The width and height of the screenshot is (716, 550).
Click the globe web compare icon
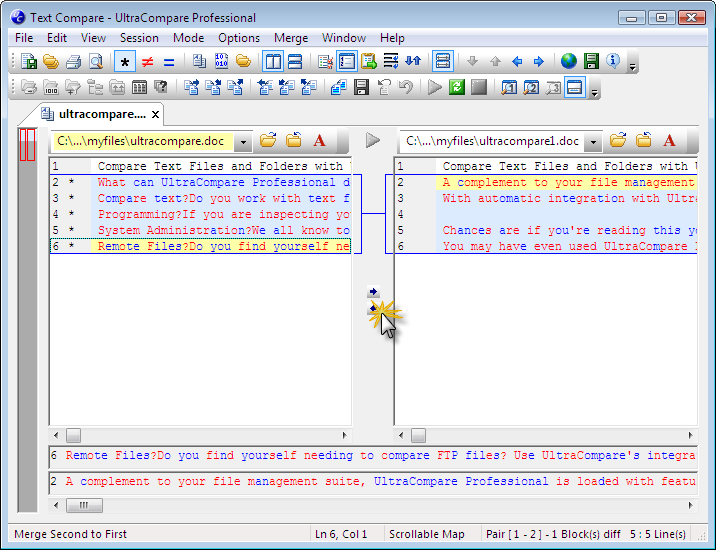pyautogui.click(x=569, y=61)
